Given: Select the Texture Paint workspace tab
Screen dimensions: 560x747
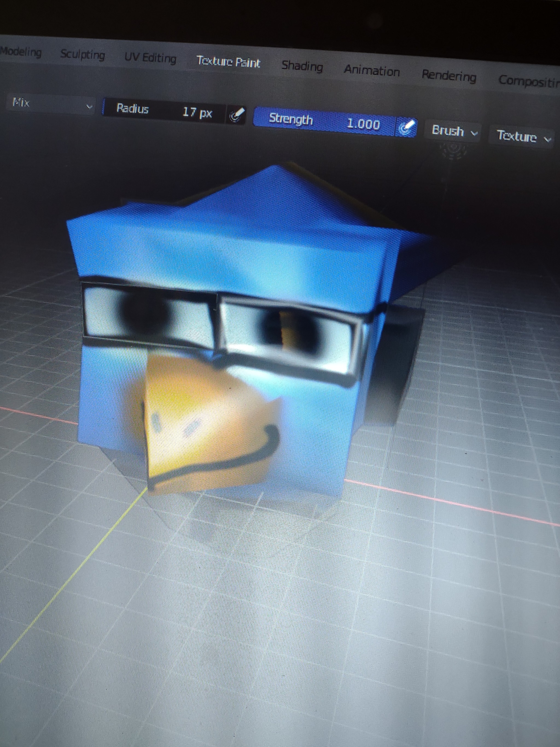Looking at the screenshot, I should 228,62.
